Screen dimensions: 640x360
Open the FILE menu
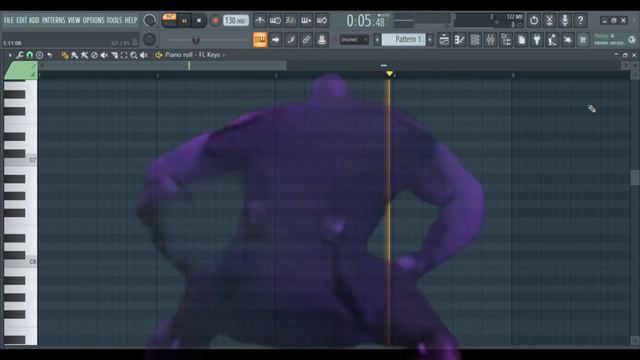pyautogui.click(x=8, y=20)
